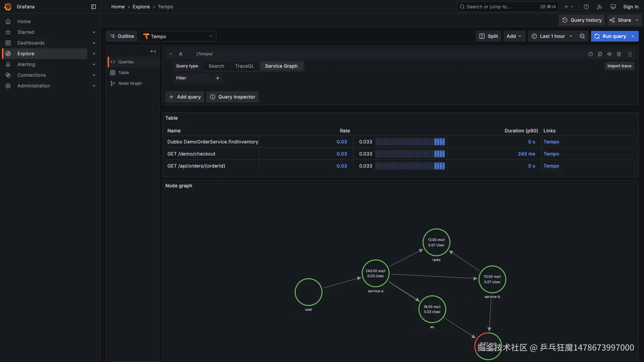This screenshot has width=644, height=362.
Task: Click the Share button
Action: (x=620, y=20)
